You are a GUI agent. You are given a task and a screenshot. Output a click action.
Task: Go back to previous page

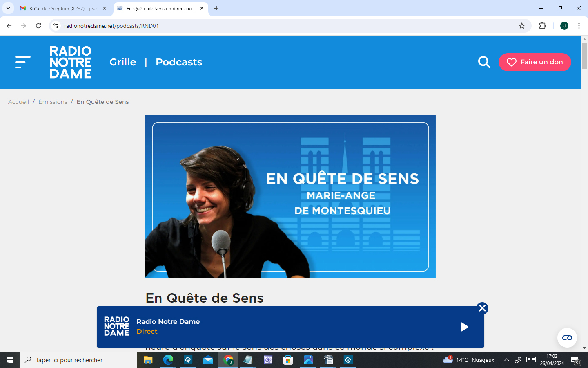[9, 26]
